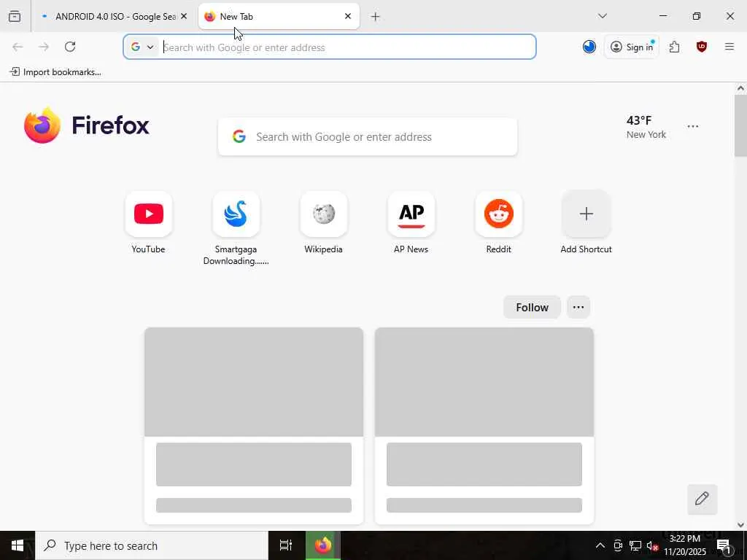The image size is (747, 560).
Task: Click the page scrollbar up arrow
Action: pos(740,88)
